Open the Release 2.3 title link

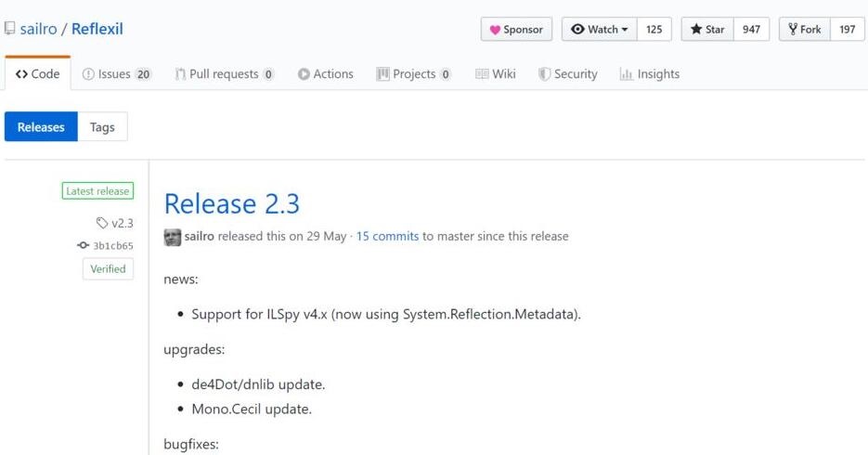(232, 203)
